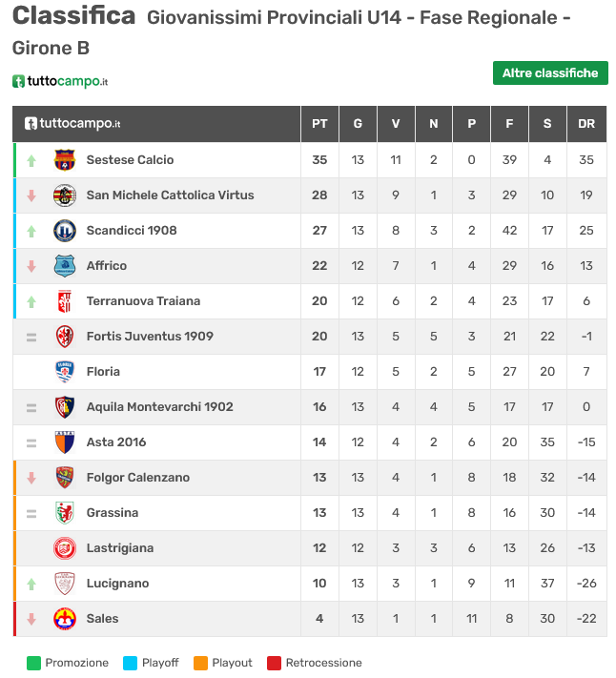Click the Affrico team badge
Image resolution: width=616 pixels, height=678 pixels.
(65, 266)
